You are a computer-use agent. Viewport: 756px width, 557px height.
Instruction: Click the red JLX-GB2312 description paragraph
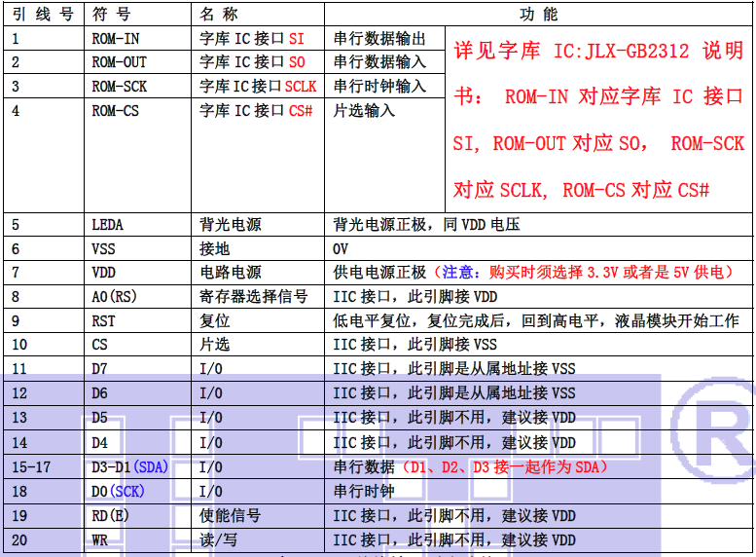(x=598, y=120)
